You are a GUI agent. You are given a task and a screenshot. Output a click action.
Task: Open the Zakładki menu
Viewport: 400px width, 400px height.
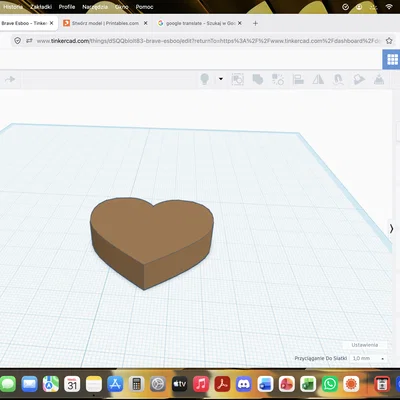coord(41,7)
